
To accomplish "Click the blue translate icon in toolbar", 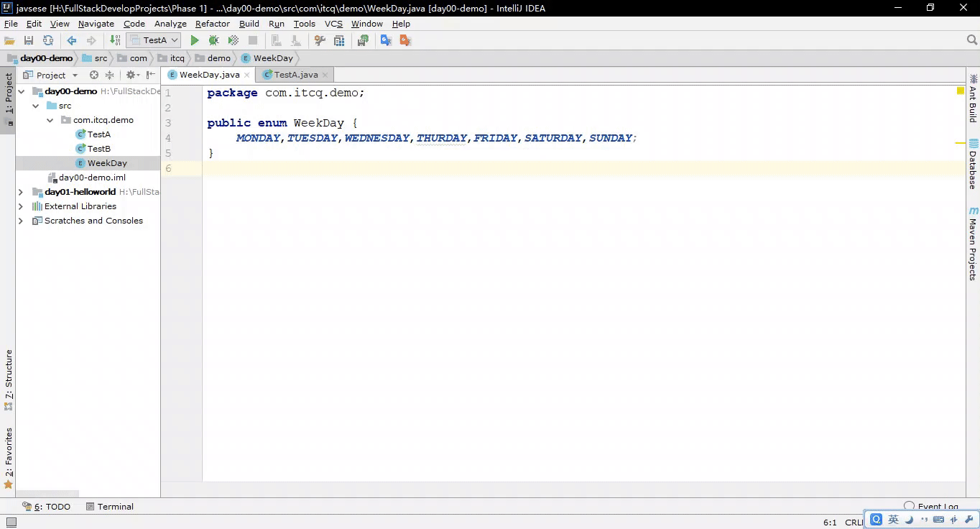I will (x=386, y=40).
